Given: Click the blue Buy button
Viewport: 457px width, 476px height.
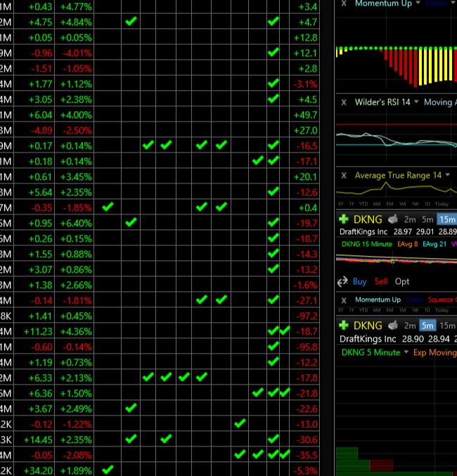Looking at the screenshot, I should pos(360,281).
